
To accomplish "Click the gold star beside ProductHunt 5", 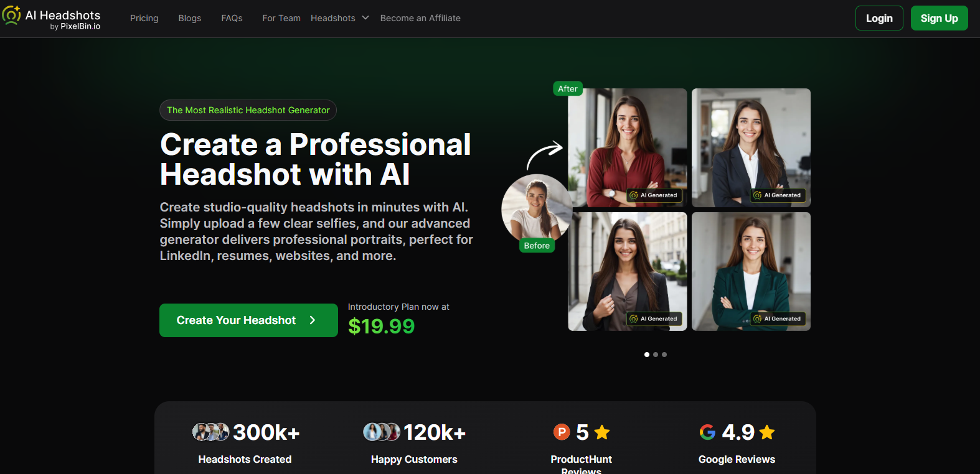I will tap(602, 432).
